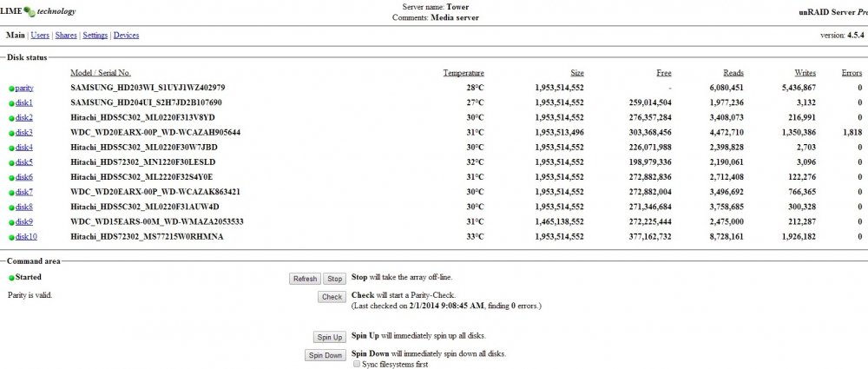Click disk10 temperature 33°C
This screenshot has height=369, width=868.
pos(476,237)
